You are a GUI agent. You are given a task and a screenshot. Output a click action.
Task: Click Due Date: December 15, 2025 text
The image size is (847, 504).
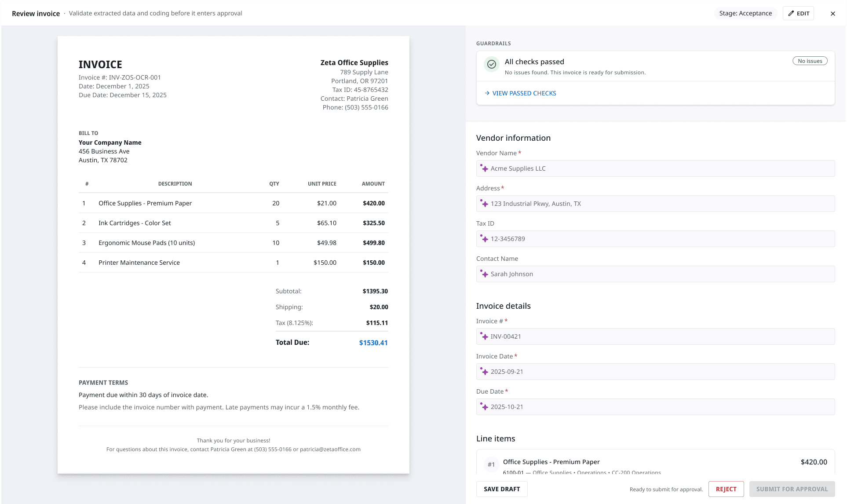(123, 95)
